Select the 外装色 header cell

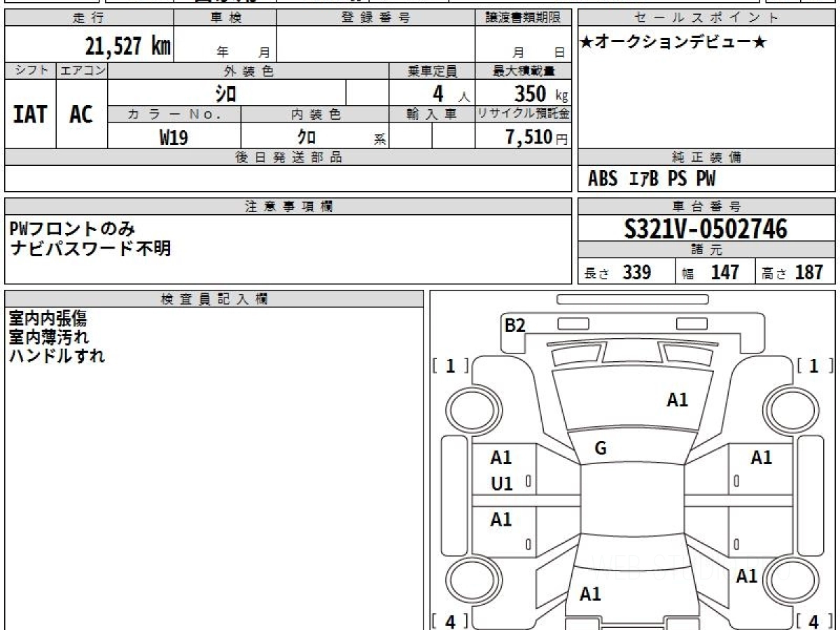click(248, 71)
